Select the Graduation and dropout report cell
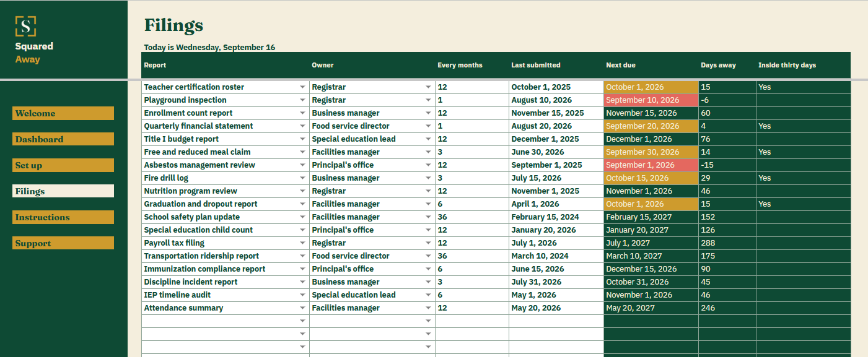Screen dimensions: 868x357 tap(226, 204)
